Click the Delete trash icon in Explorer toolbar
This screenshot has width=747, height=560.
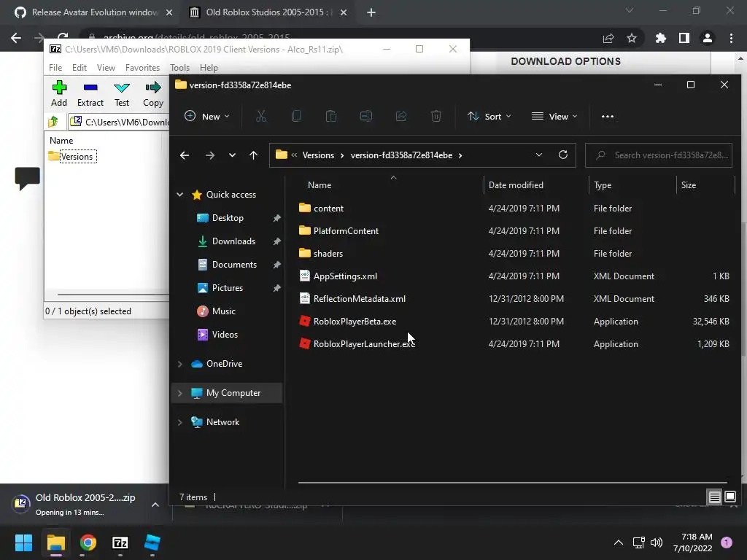pos(436,116)
